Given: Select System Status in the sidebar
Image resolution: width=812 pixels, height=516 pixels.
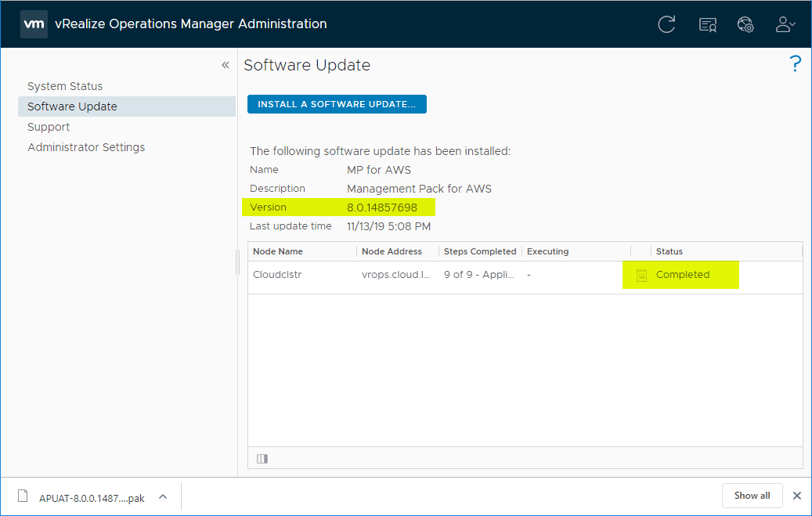Looking at the screenshot, I should pos(65,86).
